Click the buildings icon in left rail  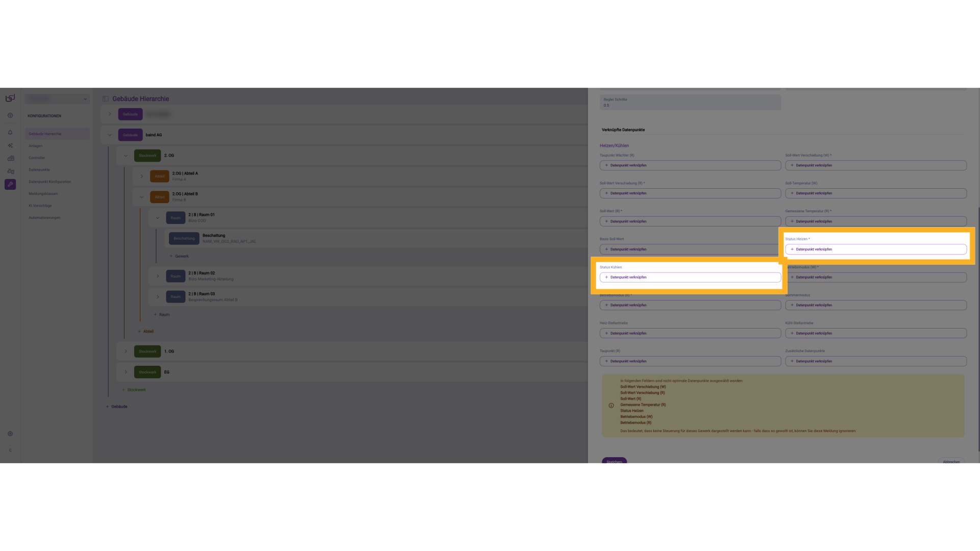pos(10,158)
